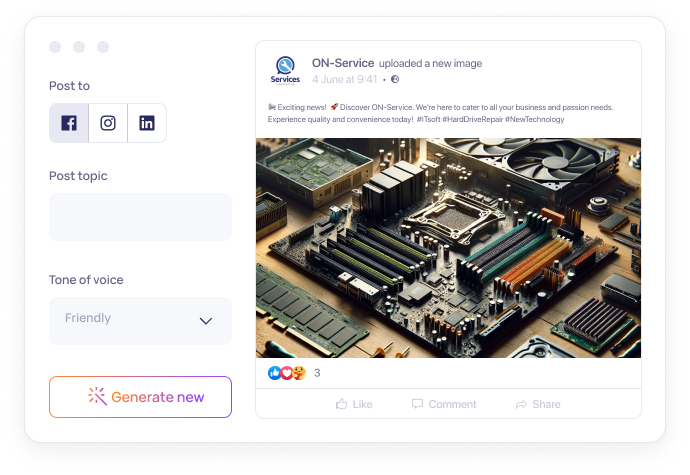The image size is (690, 475).
Task: Click the Share arrow button
Action: (x=538, y=404)
